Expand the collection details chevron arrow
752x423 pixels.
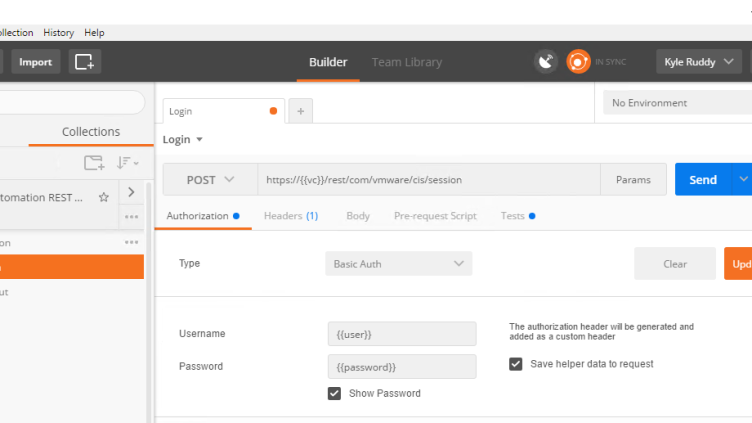[131, 192]
